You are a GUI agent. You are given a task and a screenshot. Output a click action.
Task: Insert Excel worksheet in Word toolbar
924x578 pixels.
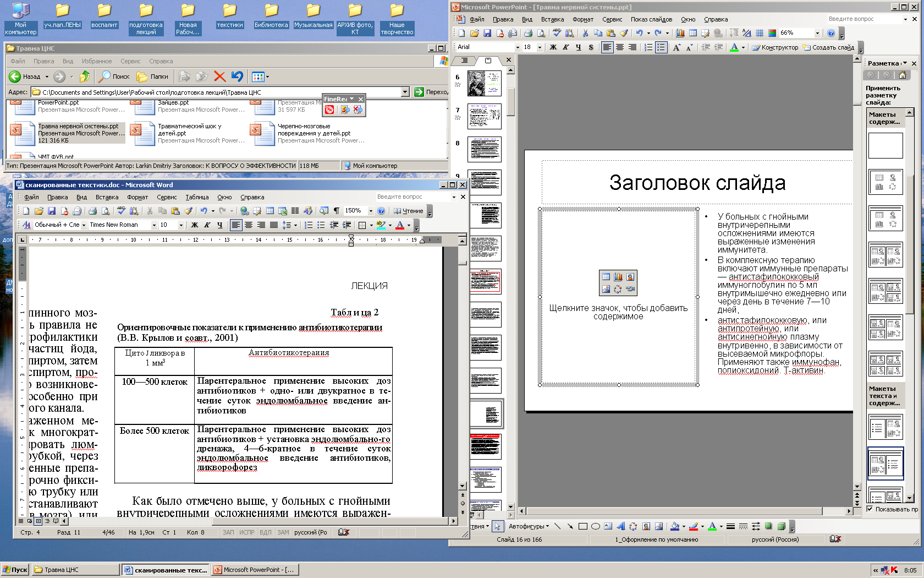(x=282, y=211)
